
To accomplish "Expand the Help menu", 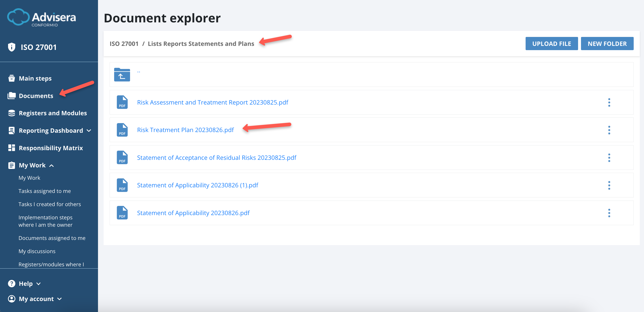I will coord(39,284).
